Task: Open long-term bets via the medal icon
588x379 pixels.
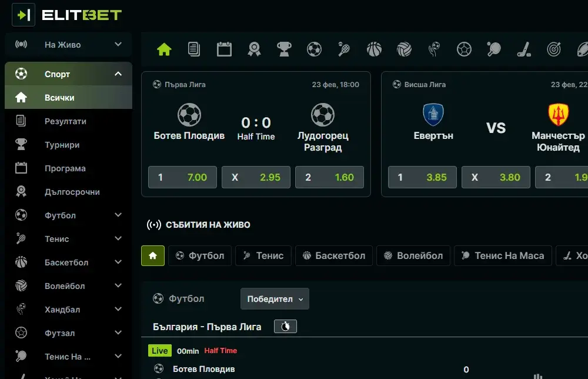Action: (x=253, y=49)
